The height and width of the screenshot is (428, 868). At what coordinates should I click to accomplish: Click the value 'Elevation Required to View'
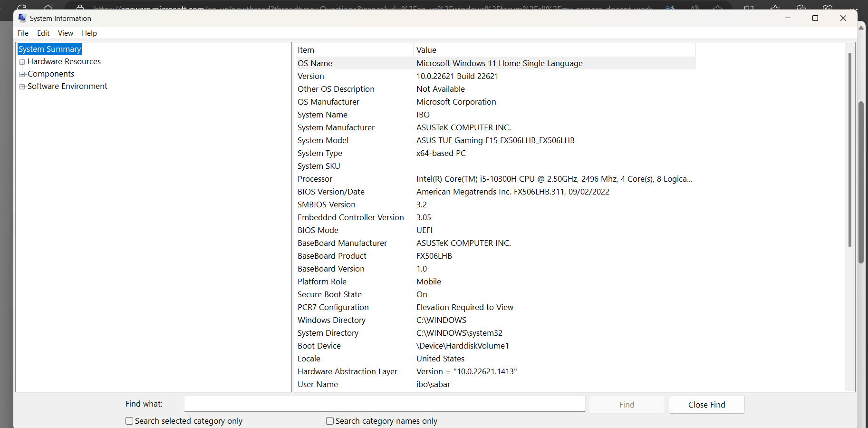pyautogui.click(x=465, y=307)
